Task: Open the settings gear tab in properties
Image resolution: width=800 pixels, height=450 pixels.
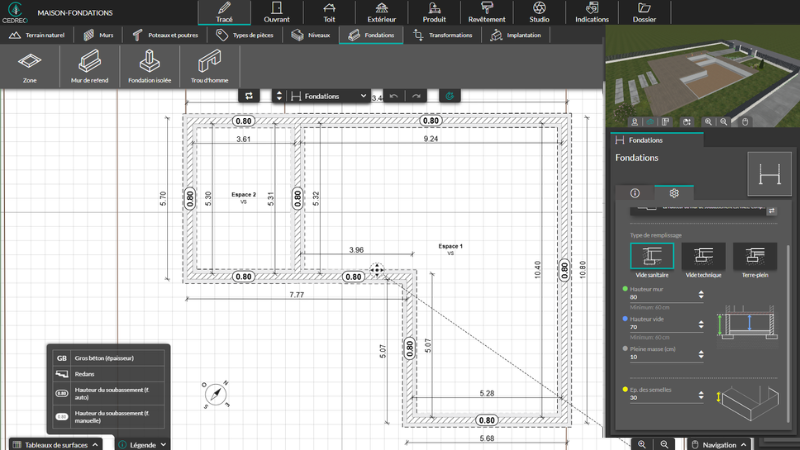Action: click(674, 193)
